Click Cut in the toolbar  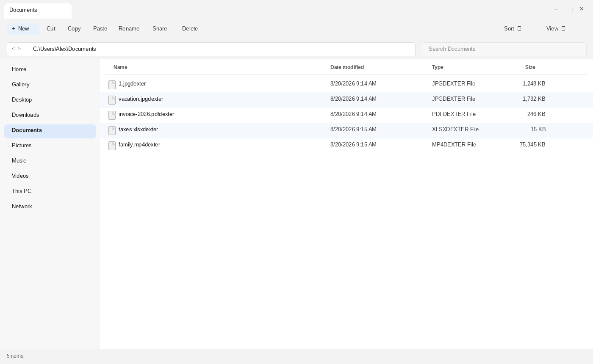pos(51,29)
